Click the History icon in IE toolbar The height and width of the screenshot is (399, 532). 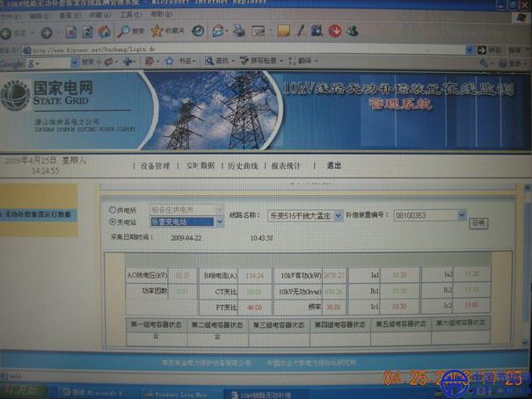coord(198,32)
